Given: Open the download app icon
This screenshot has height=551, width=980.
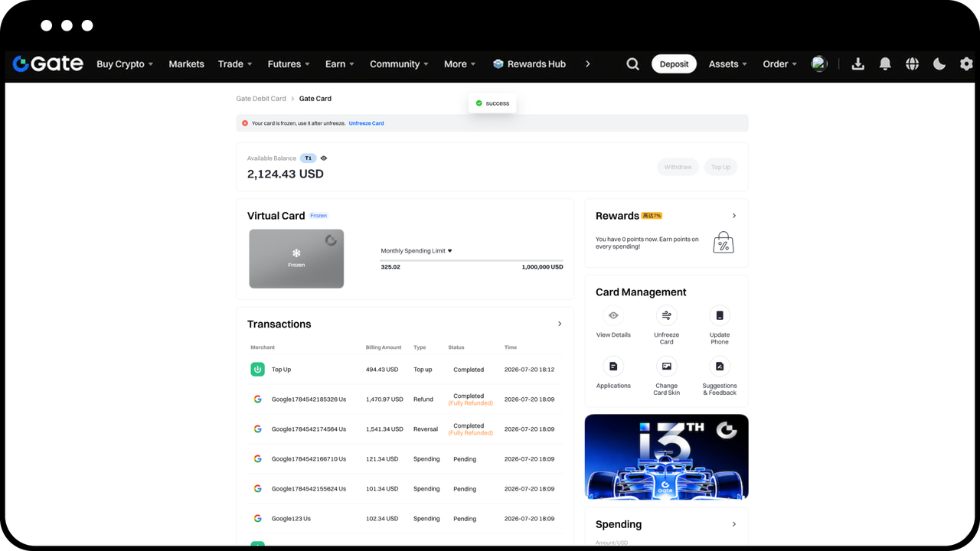Looking at the screenshot, I should tap(857, 64).
